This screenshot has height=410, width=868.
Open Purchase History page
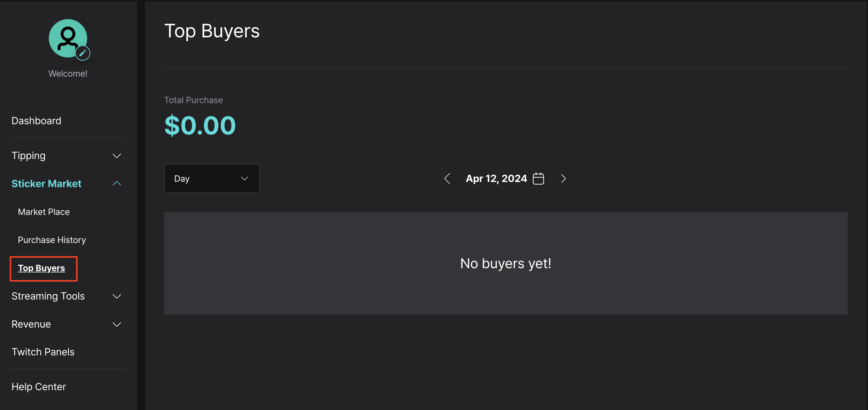52,240
